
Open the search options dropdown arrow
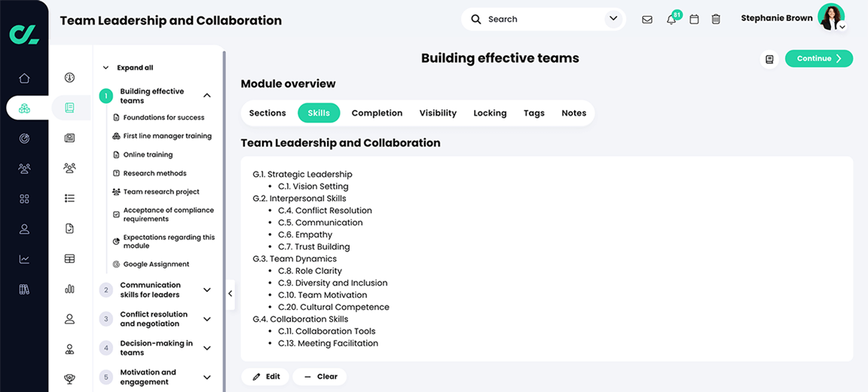613,19
